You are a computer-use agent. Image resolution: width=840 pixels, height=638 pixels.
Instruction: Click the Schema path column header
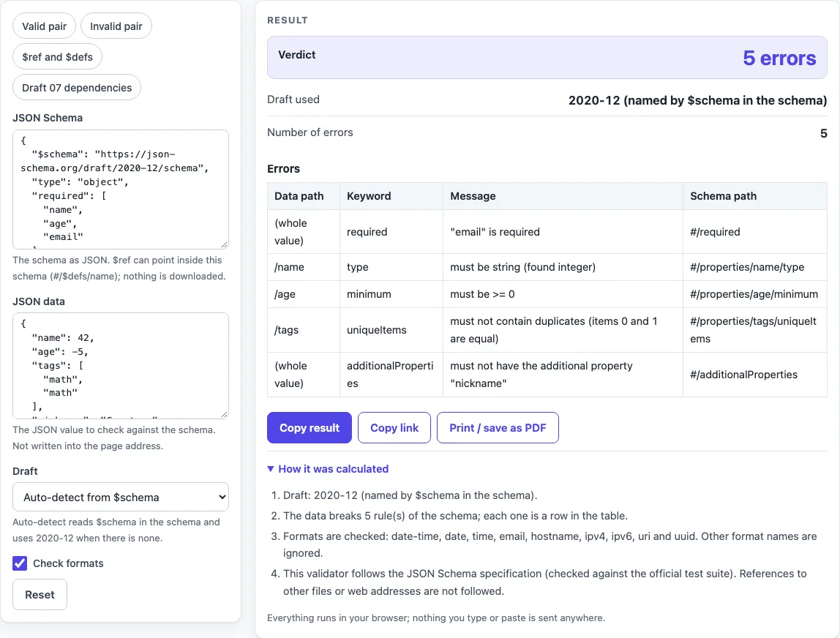coord(755,196)
